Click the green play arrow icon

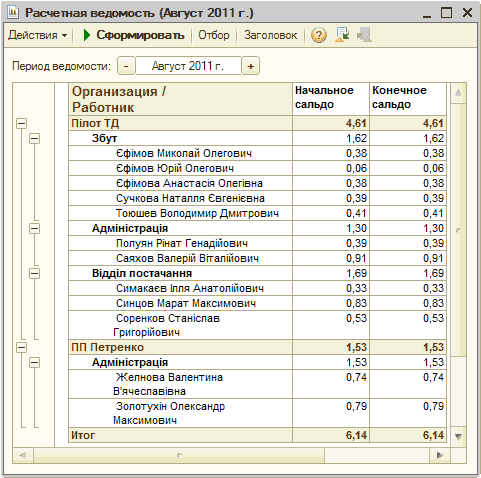coord(87,35)
